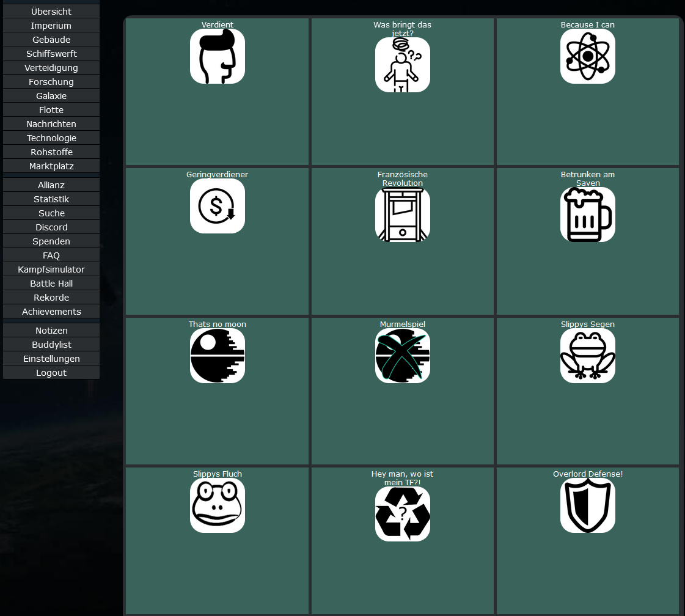Select the Overlord Defense shield icon
The height and width of the screenshot is (616, 685).
(588, 505)
